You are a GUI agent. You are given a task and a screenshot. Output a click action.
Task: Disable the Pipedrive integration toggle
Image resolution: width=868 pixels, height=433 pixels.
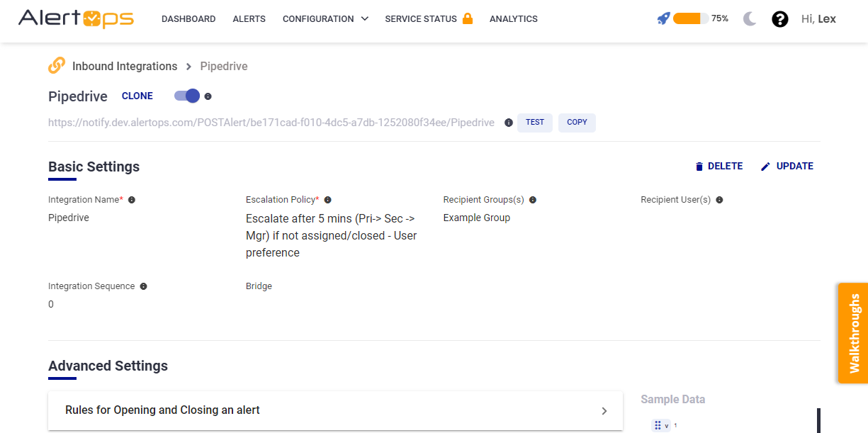(187, 96)
